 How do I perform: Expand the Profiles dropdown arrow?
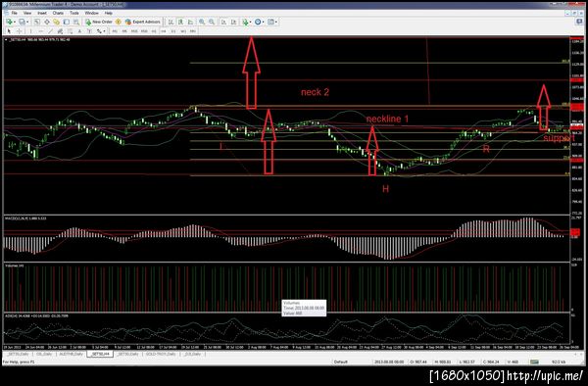click(x=27, y=22)
